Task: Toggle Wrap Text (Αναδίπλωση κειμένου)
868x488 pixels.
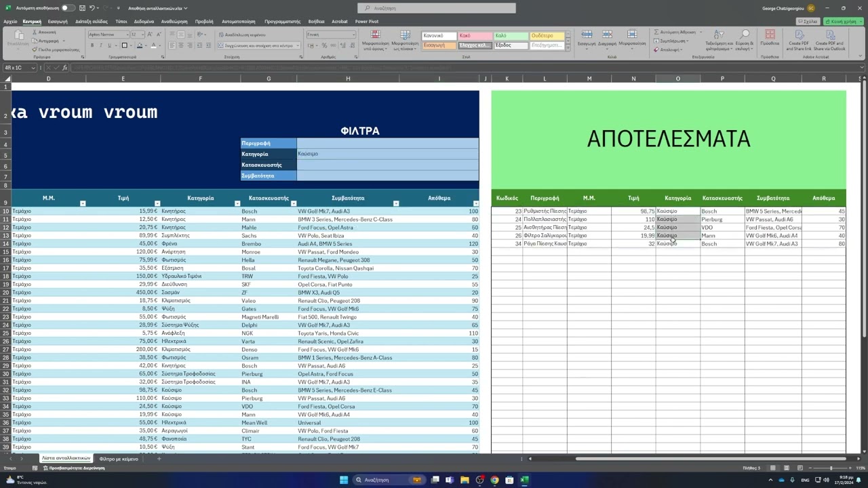Action: point(243,35)
